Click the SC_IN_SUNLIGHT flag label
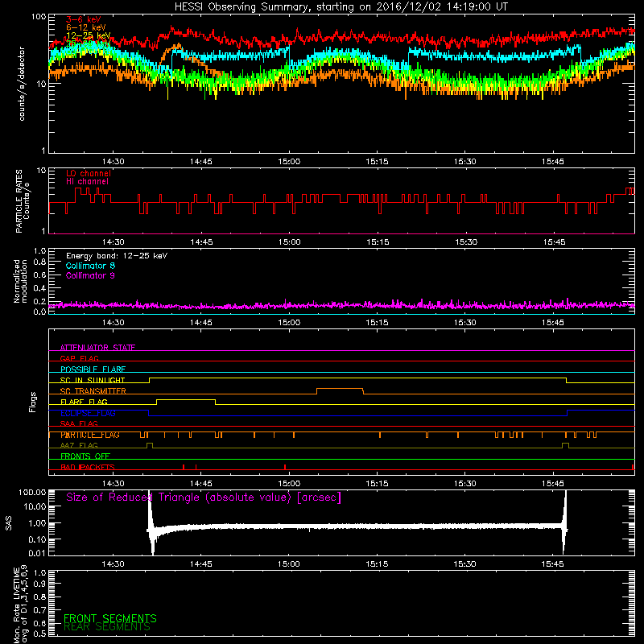This screenshot has width=644, height=644. click(x=93, y=380)
